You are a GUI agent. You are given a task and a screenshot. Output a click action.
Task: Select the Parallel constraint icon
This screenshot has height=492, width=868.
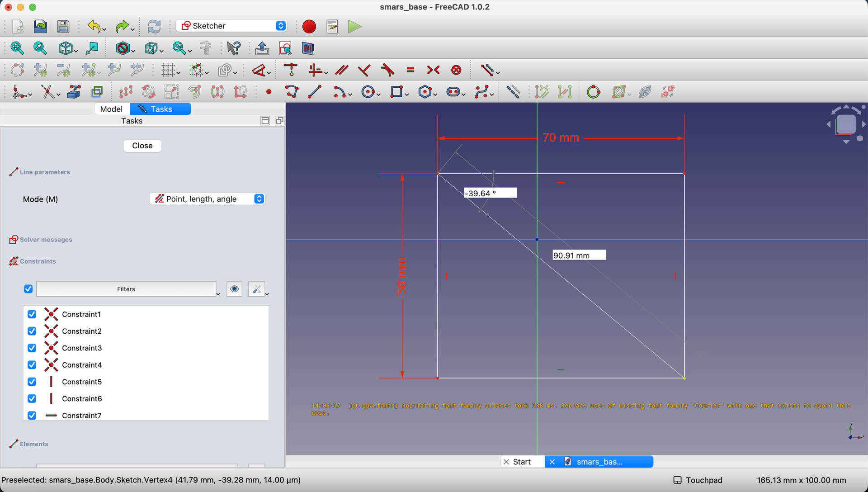tap(341, 70)
